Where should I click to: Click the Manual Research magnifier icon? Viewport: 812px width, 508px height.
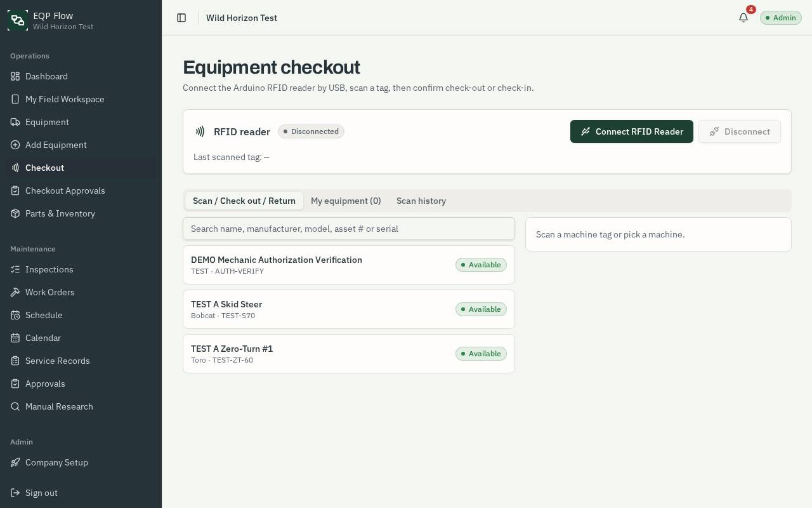pyautogui.click(x=15, y=406)
